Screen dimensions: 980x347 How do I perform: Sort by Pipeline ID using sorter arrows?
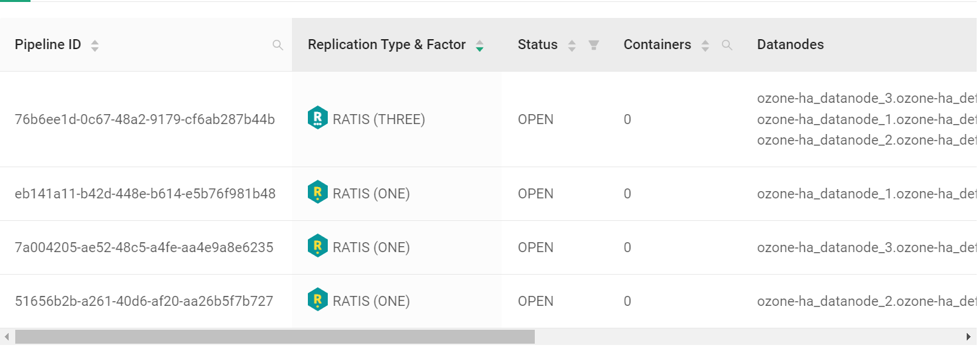click(95, 46)
